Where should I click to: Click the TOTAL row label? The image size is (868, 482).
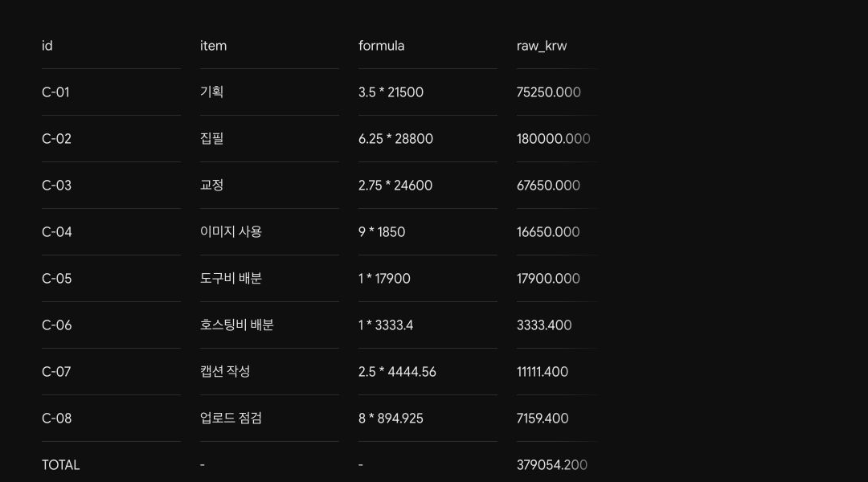point(61,465)
